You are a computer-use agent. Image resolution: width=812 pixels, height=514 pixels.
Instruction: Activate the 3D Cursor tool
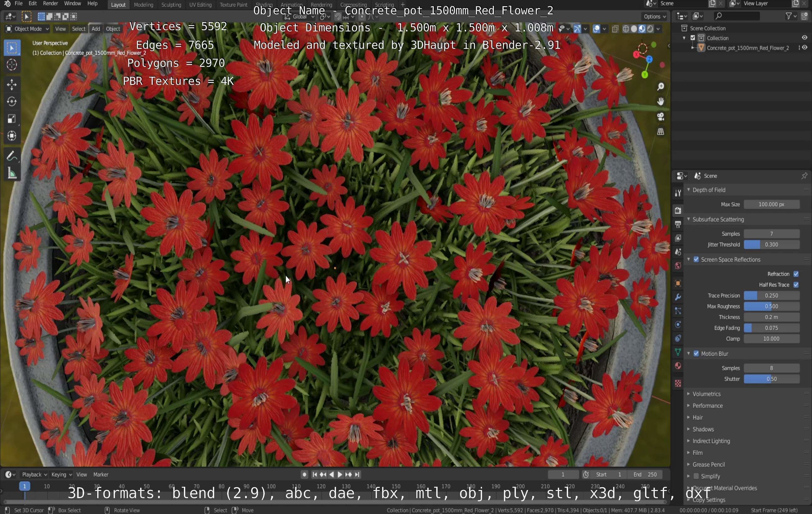12,65
